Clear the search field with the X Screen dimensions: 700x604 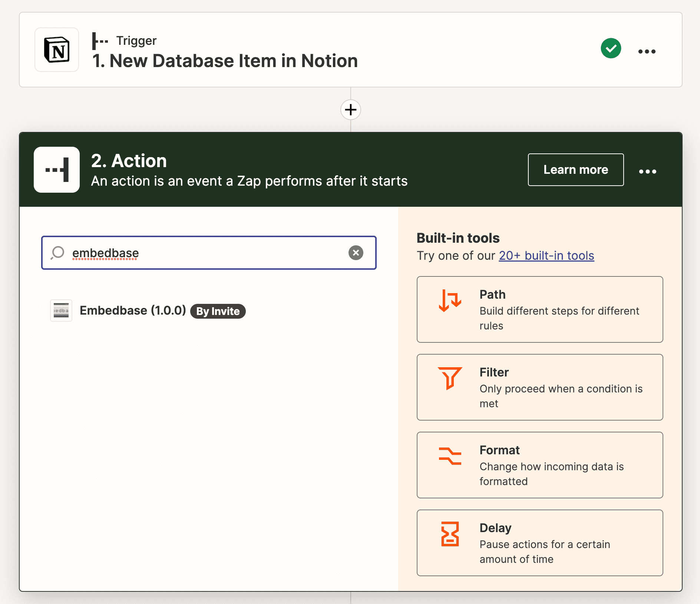(356, 253)
